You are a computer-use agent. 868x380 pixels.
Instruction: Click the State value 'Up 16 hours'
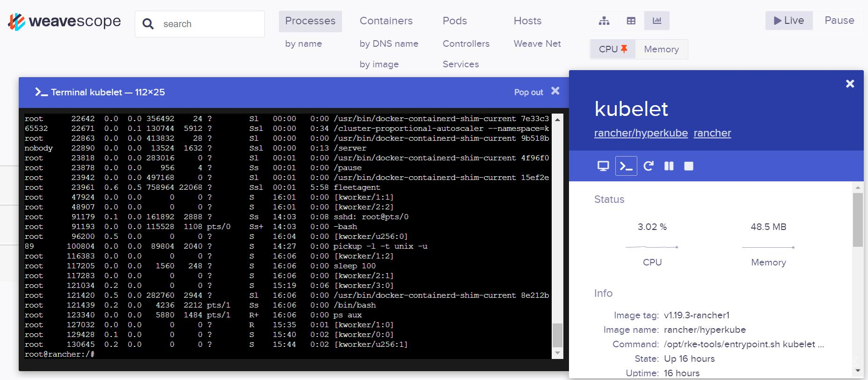[689, 358]
